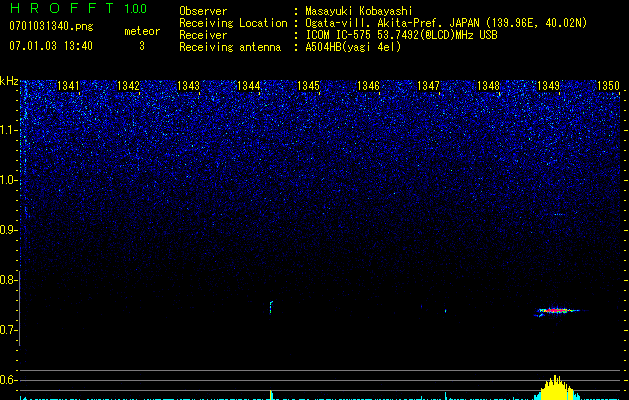Image resolution: width=629 pixels, height=400 pixels.
Task: Click the Observer label
Action: click(x=203, y=11)
